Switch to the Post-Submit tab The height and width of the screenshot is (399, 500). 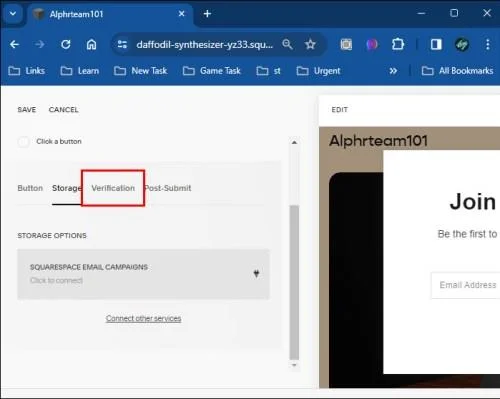(168, 188)
